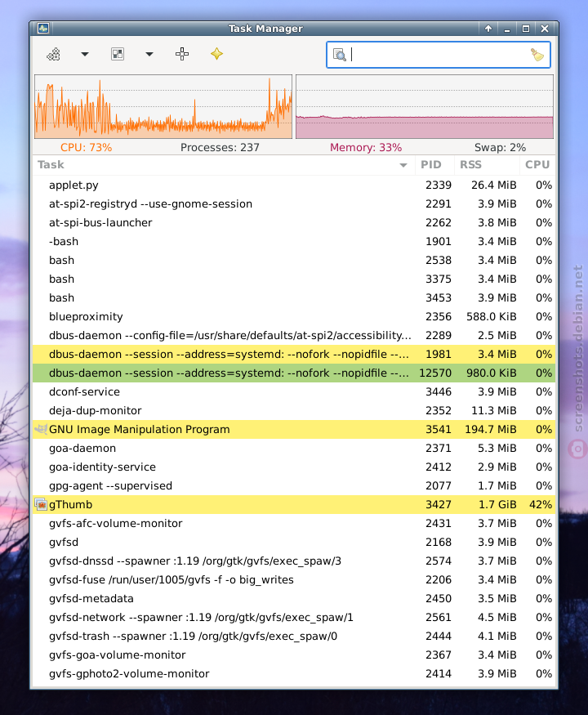
Task: Click the 194.7 MiB RSS value
Action: click(x=491, y=429)
